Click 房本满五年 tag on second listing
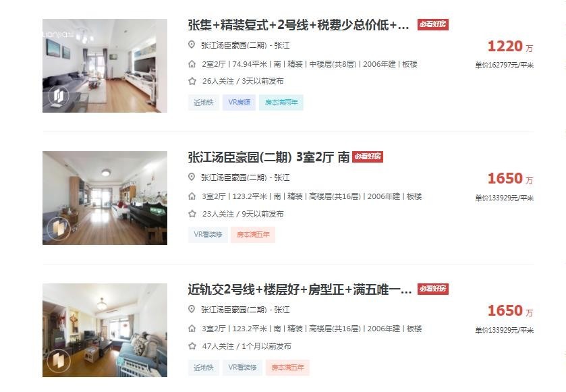Screen dimensions: 566x392 (x=253, y=235)
